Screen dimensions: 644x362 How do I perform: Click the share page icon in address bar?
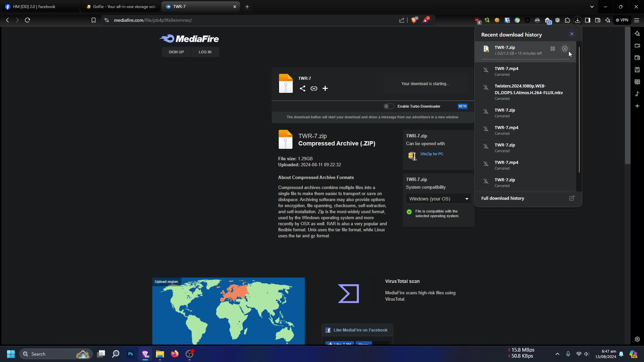401,20
